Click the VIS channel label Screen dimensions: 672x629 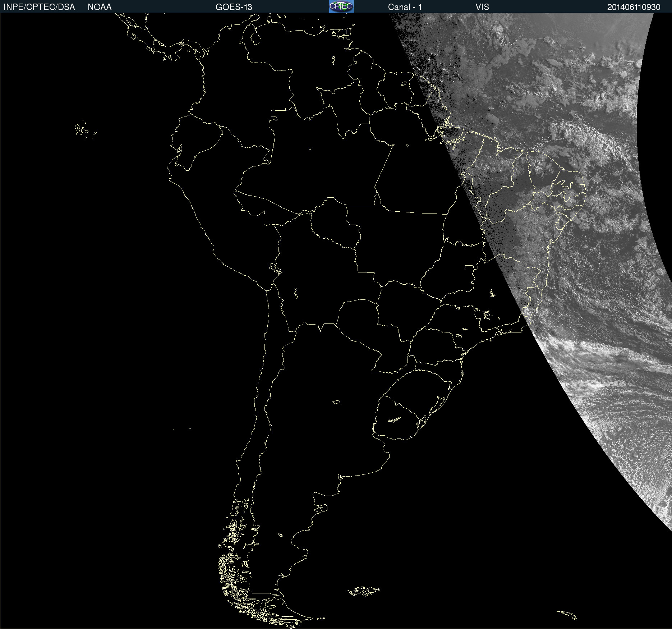pyautogui.click(x=482, y=7)
